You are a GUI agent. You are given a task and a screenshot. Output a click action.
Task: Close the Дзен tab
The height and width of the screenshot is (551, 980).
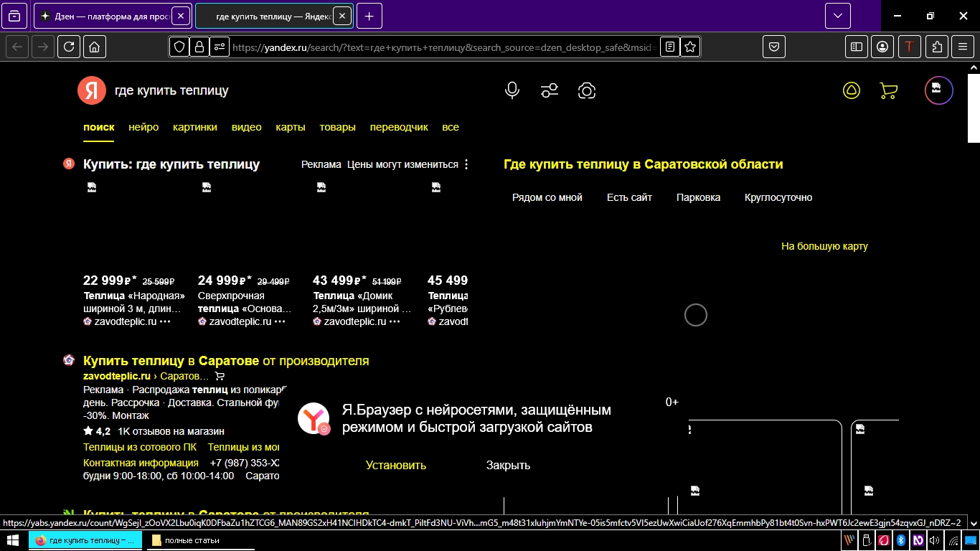pyautogui.click(x=181, y=15)
